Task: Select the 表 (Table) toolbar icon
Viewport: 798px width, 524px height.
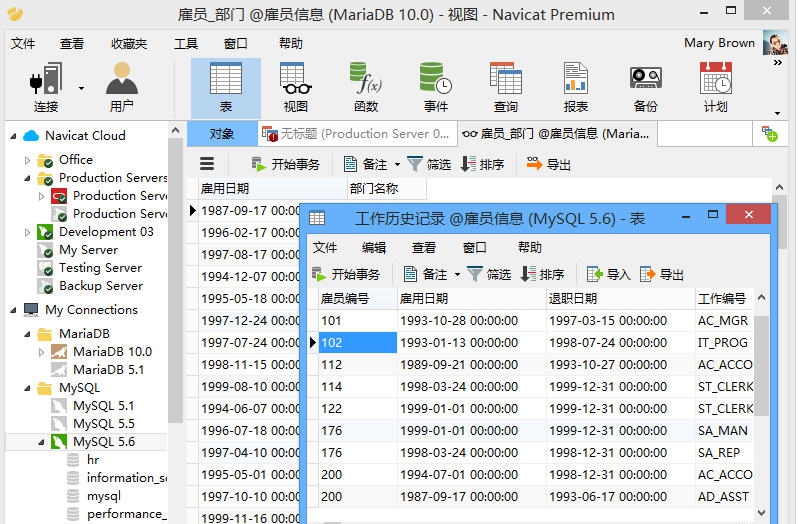Action: coord(225,88)
